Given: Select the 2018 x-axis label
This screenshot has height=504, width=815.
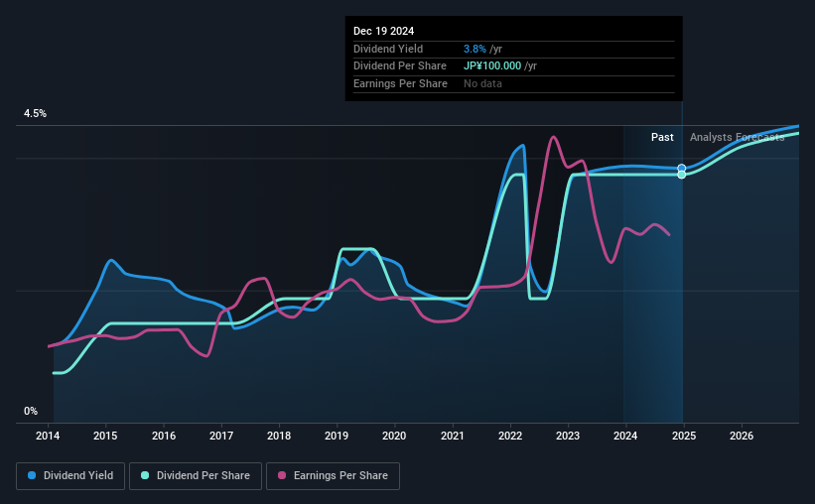Looking at the screenshot, I should 279,436.
